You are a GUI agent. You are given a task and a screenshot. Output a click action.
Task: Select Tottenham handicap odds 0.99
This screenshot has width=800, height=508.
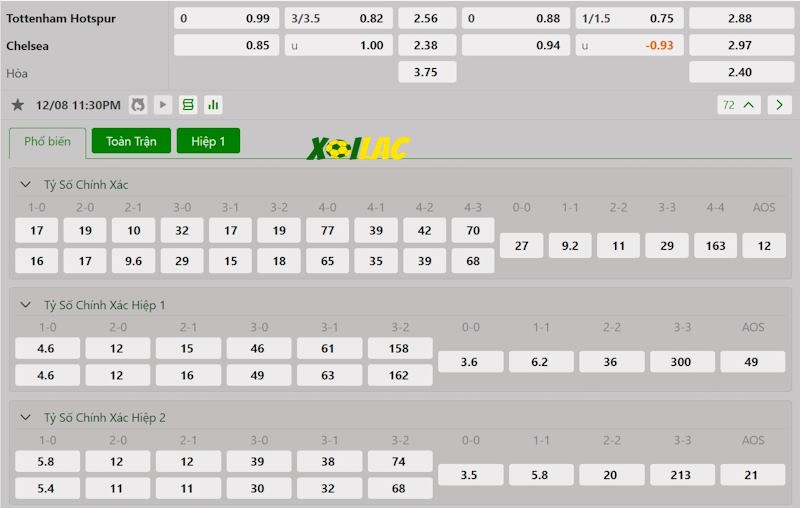click(227, 18)
